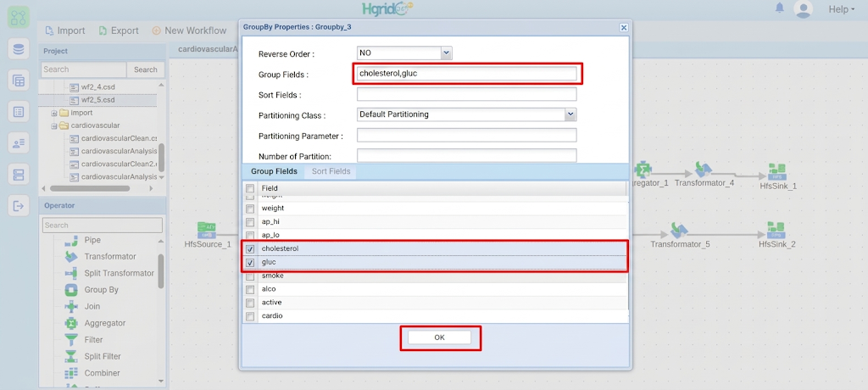The image size is (868, 390).
Task: Pick the Pipe operator icon
Action: [71, 241]
